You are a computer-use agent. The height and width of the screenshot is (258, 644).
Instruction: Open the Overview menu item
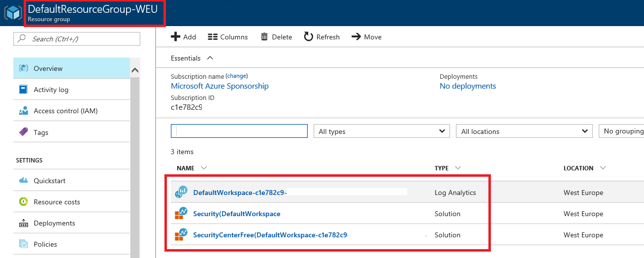click(71, 68)
